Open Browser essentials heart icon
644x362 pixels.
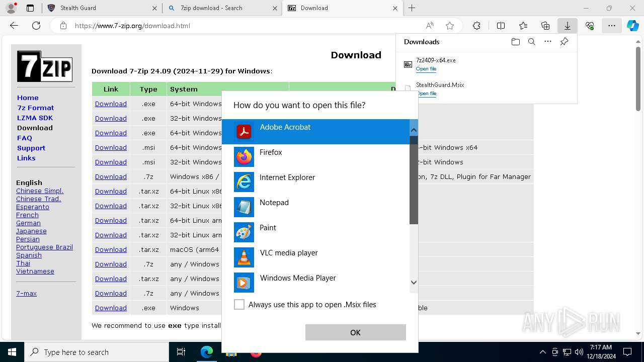[590, 26]
